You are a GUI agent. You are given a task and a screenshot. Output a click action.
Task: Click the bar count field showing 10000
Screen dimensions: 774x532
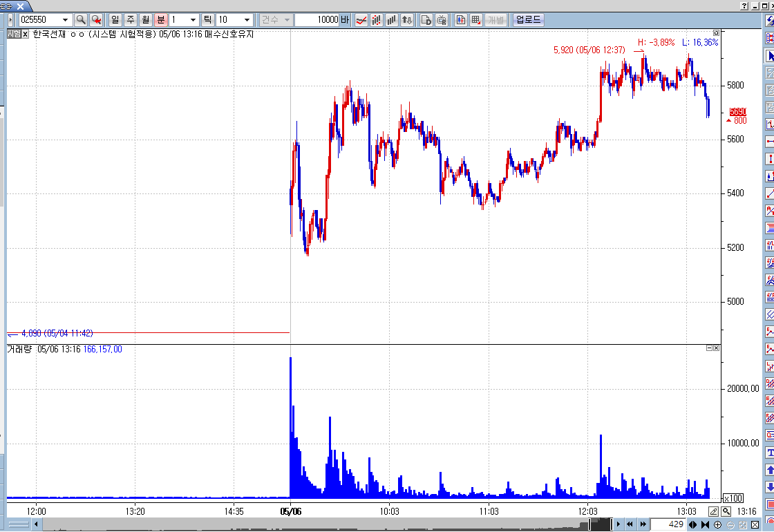pos(317,20)
